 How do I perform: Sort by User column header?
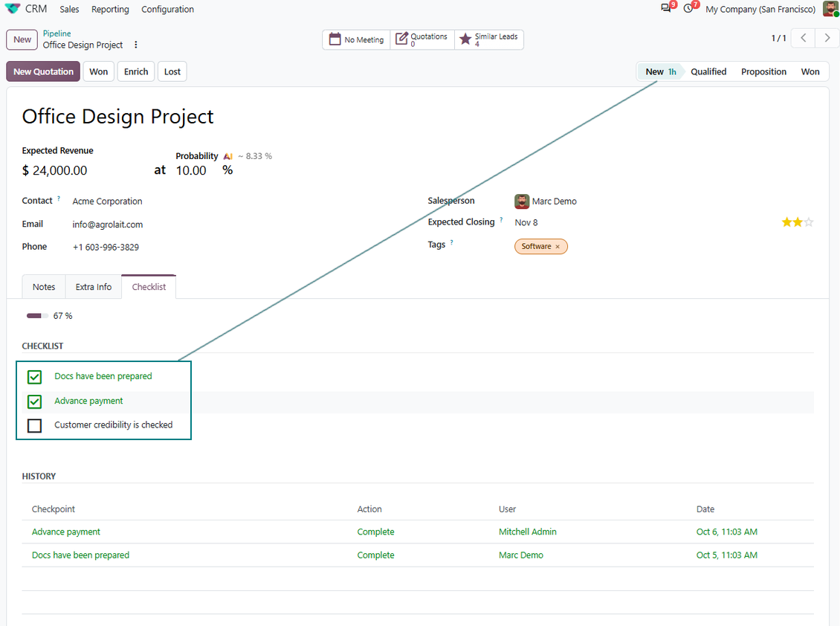(507, 509)
